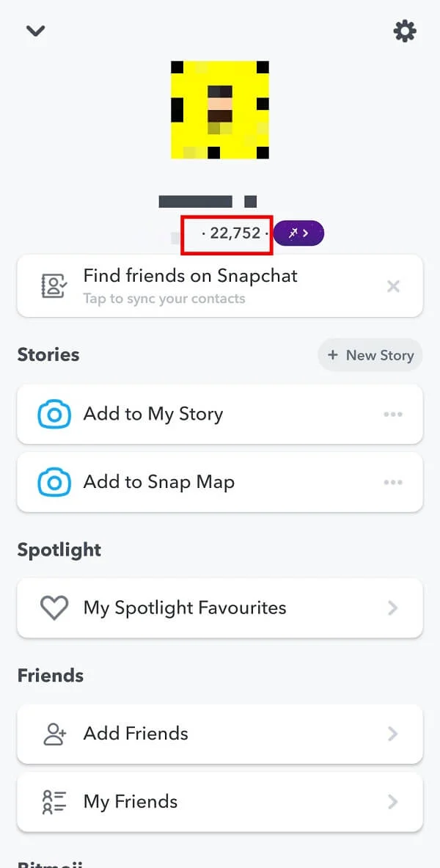Image resolution: width=440 pixels, height=868 pixels.
Task: Click the heart icon beside My Spotlight Favourites
Action: pyautogui.click(x=54, y=608)
